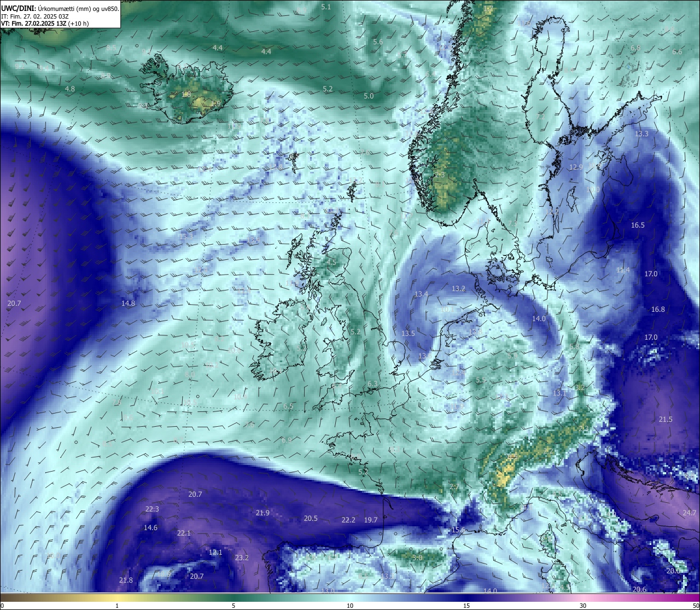This screenshot has width=700, height=610.
Task: Click the 22.3 value off Iberia
Action: [x=152, y=509]
